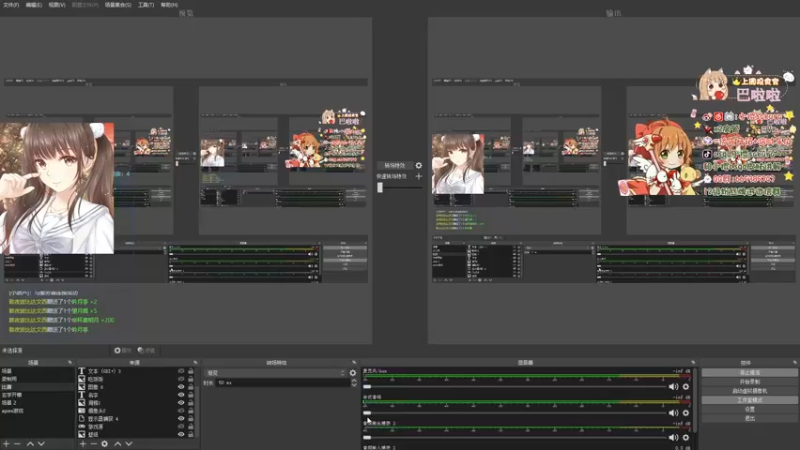Open the gear settings beside 转场特效 button
Screen dimensions: 800x450
click(x=418, y=165)
